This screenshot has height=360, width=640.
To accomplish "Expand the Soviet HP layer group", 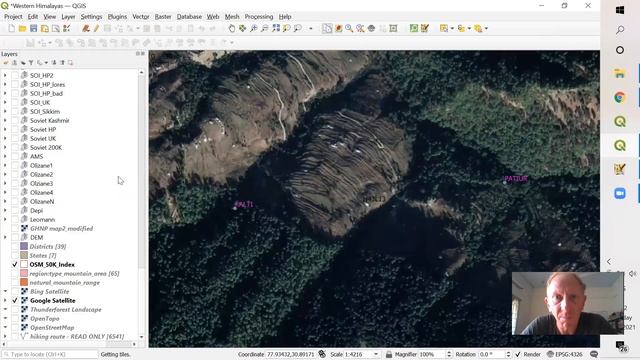I will point(5,129).
